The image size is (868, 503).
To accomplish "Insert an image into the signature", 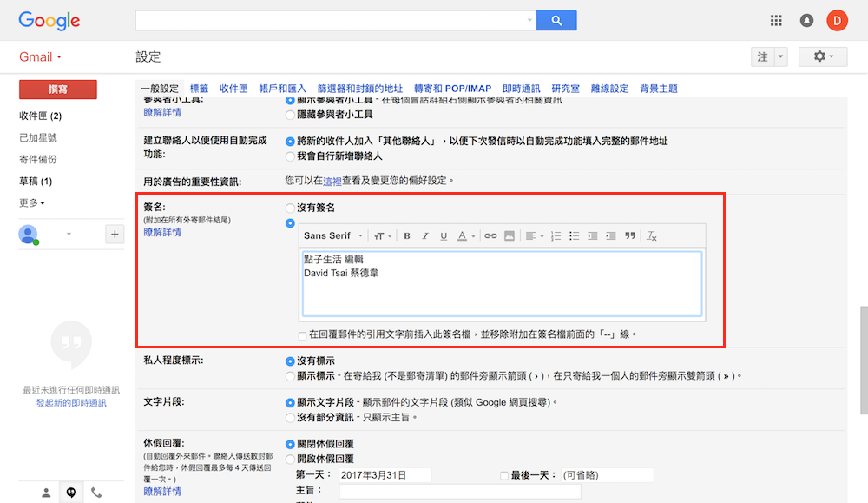I will (510, 236).
